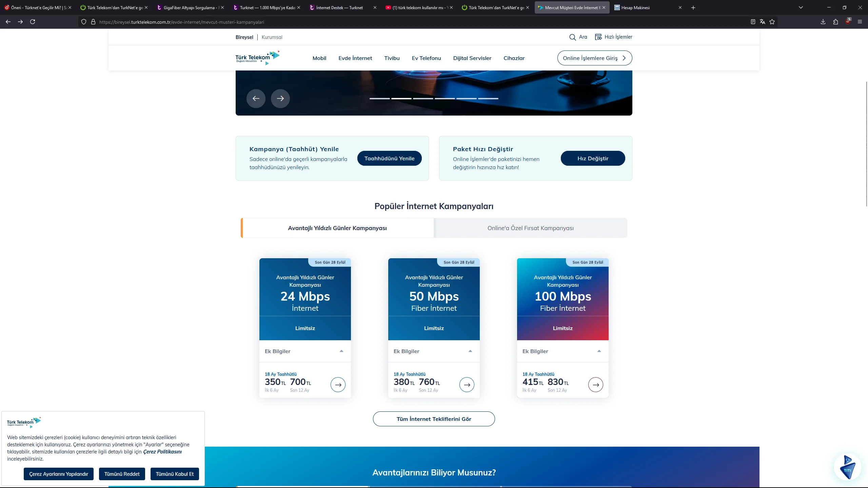Open the Çerez Politikasını link
Image resolution: width=868 pixels, height=488 pixels.
pos(162,452)
